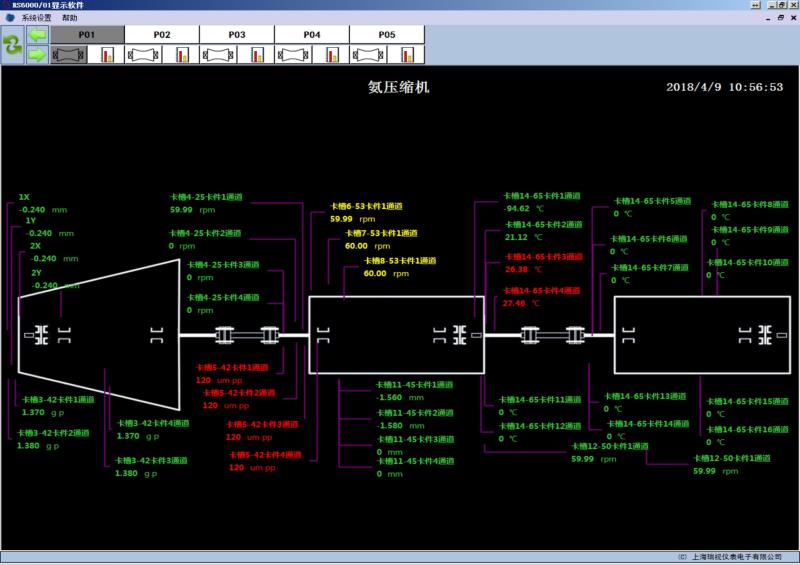Click the 1X displacement reading label
Image resolution: width=800 pixels, height=565 pixels.
pos(25,197)
